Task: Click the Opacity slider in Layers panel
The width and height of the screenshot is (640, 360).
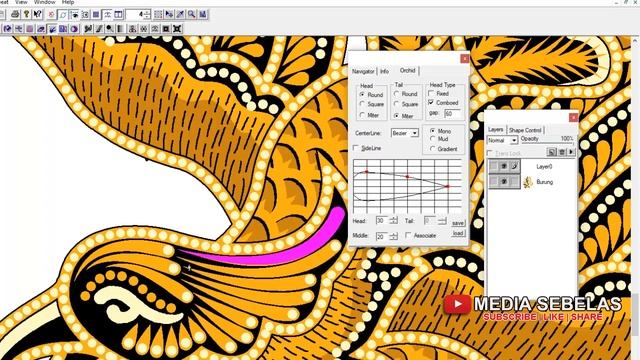Action: (x=547, y=143)
